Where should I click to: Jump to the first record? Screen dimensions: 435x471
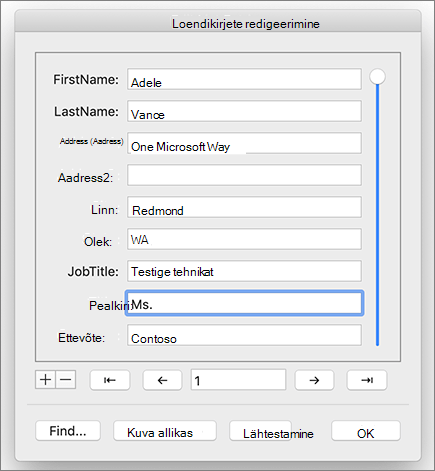click(x=110, y=380)
